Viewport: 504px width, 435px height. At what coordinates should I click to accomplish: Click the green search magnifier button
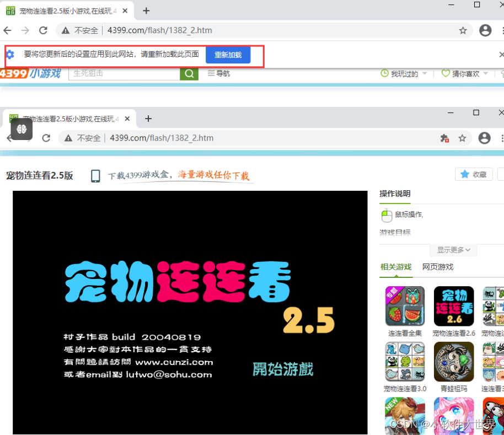pos(189,73)
